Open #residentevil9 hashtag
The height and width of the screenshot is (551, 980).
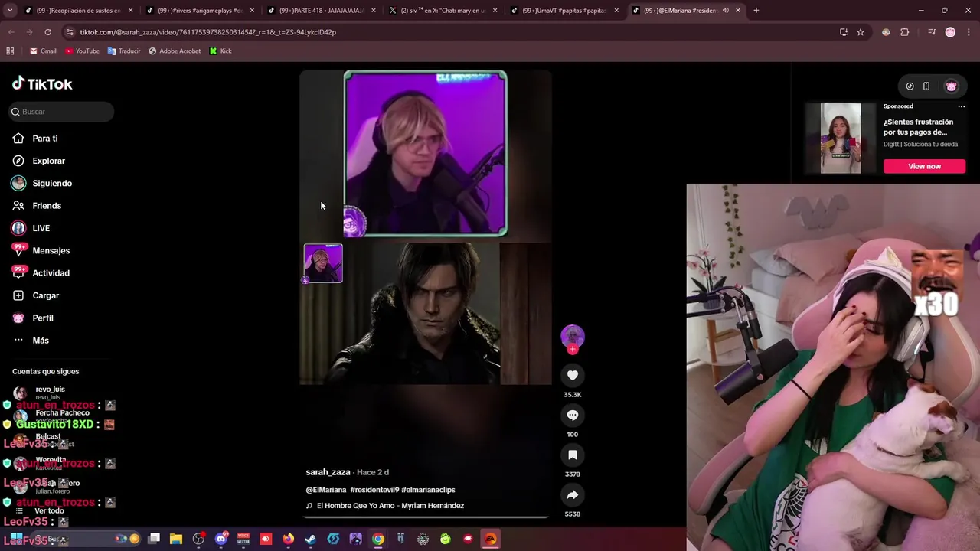374,490
